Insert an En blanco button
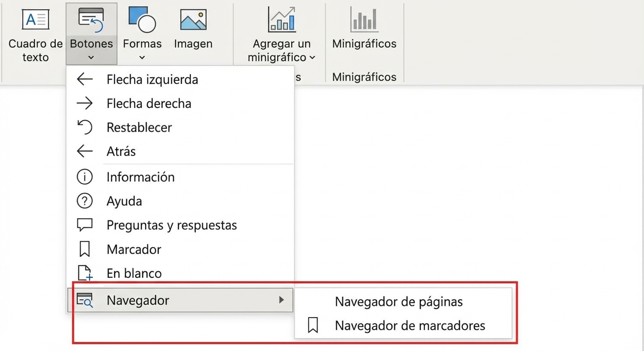The height and width of the screenshot is (351, 644). pos(180,273)
